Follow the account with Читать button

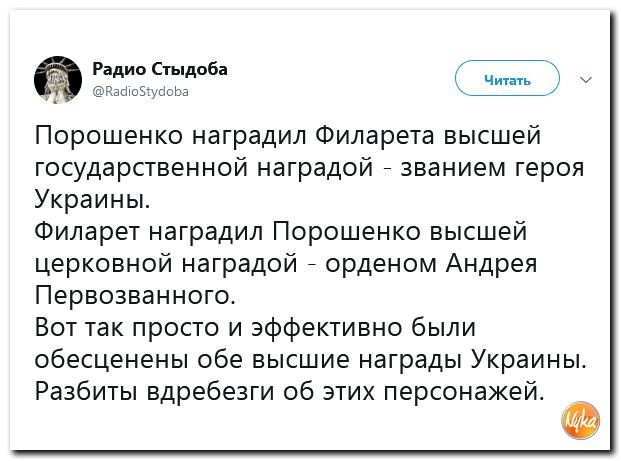click(507, 78)
